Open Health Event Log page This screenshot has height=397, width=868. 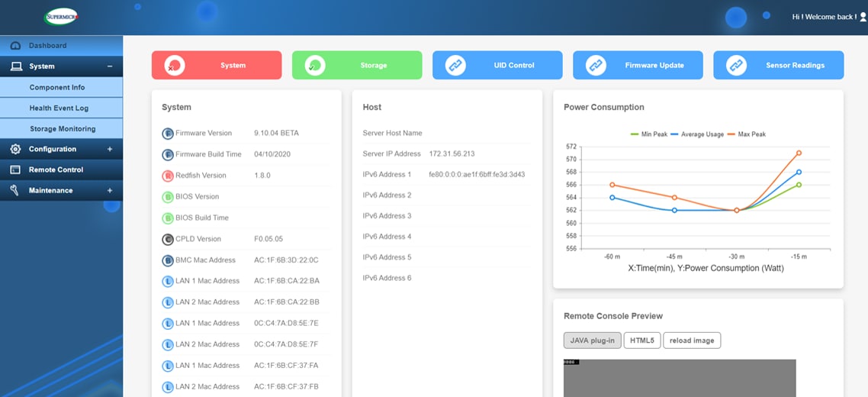coord(59,108)
